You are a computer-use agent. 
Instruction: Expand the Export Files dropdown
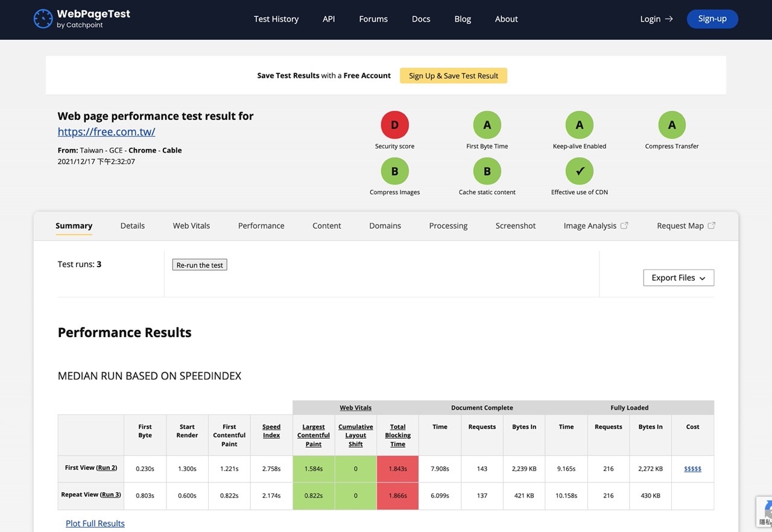(679, 277)
